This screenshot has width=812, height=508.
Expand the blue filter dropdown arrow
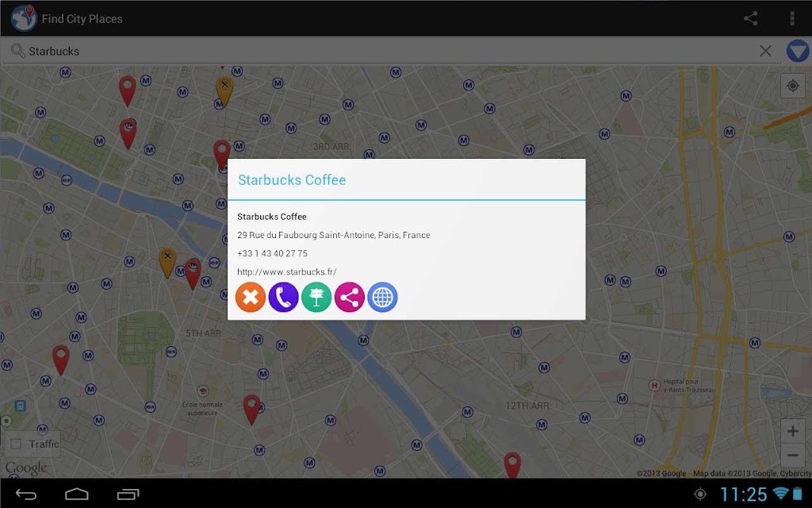798,52
